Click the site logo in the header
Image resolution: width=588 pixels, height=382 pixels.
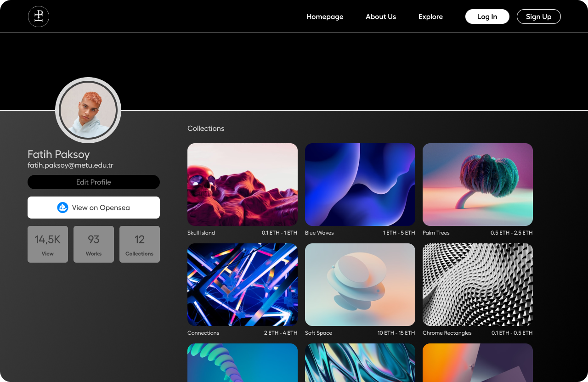click(x=39, y=17)
